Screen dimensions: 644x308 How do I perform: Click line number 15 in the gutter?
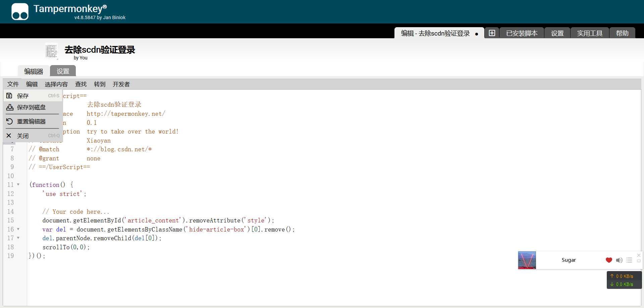[x=11, y=220]
